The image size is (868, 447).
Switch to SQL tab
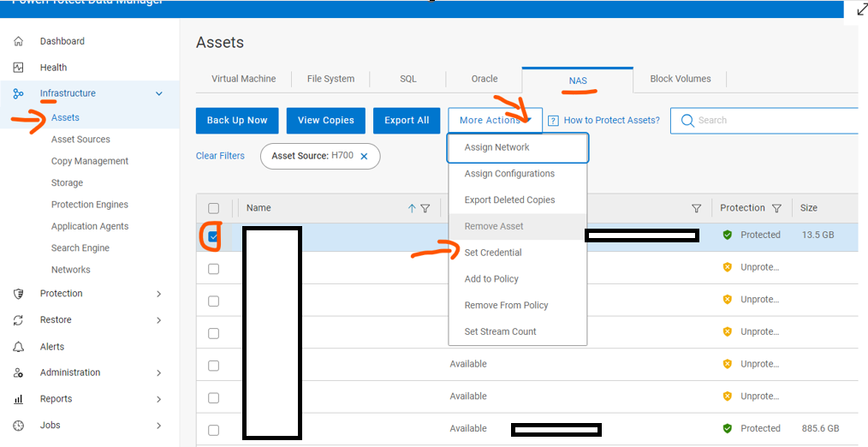pyautogui.click(x=408, y=79)
